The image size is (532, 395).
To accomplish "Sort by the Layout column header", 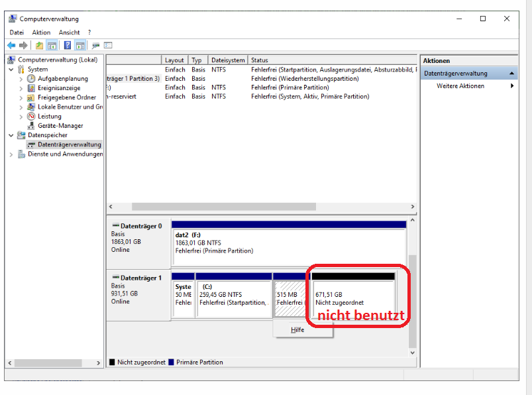I will [174, 60].
